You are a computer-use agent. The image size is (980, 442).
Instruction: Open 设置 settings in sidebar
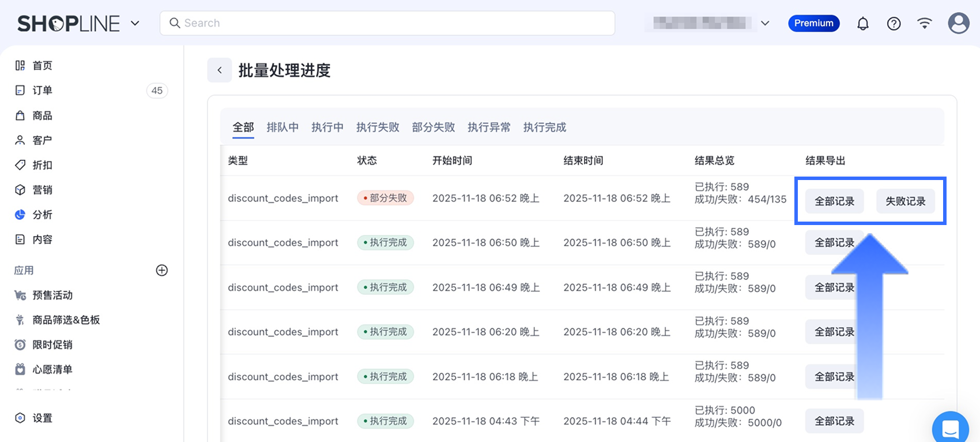(42, 418)
